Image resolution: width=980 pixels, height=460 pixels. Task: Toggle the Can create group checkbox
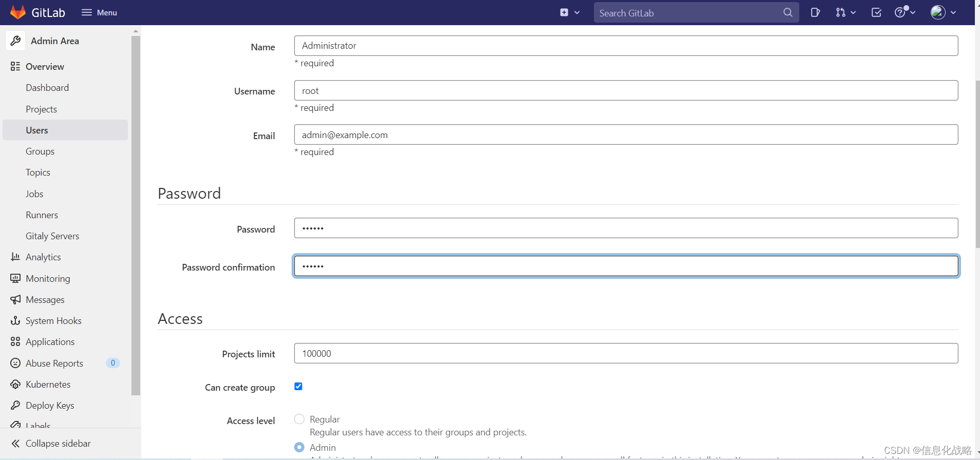[x=298, y=387]
